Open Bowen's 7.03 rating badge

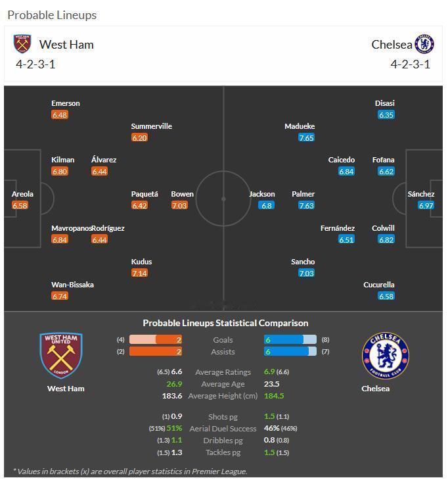pyautogui.click(x=179, y=205)
